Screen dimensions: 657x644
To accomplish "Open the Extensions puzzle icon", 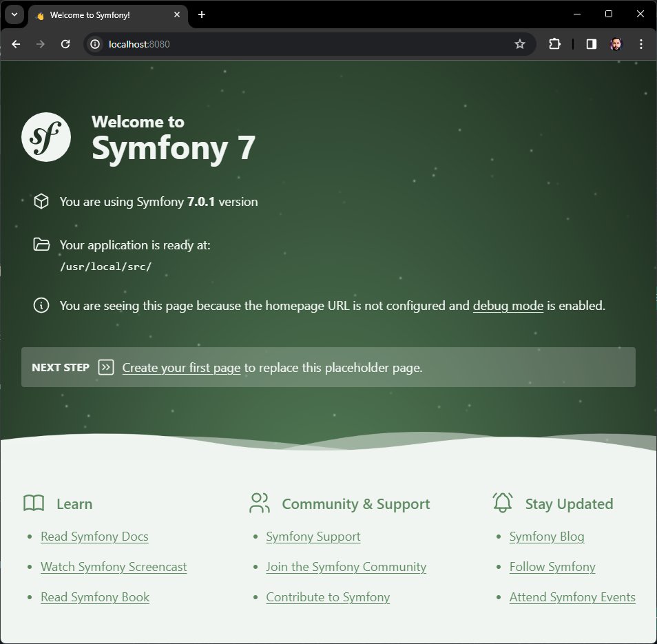I will [x=554, y=44].
